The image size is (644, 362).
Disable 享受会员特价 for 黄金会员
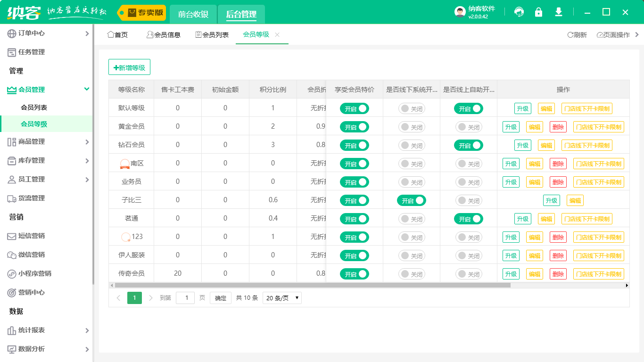coord(354,126)
